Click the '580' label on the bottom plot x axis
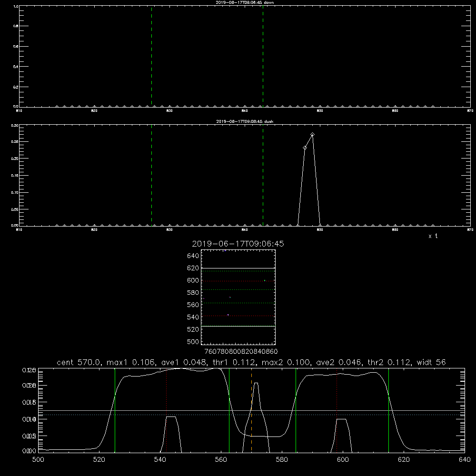 pos(282,460)
